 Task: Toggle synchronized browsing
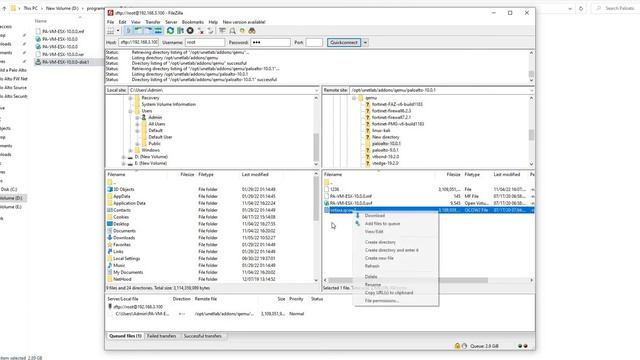click(x=242, y=31)
